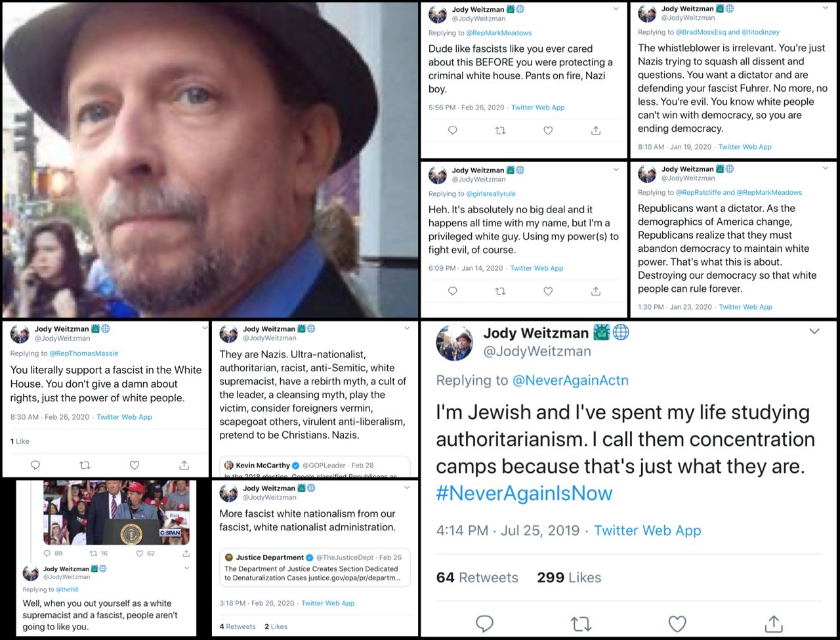
Task: Like the NeverAgainActn reply tweet
Action: coord(677,623)
